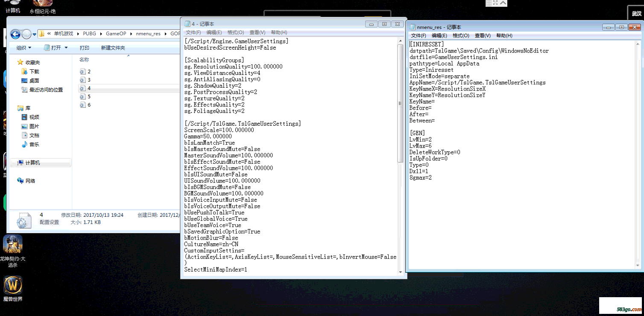The image size is (644, 316).
Task: Open the dropdown arrow beside 打开 button
Action: pyautogui.click(x=66, y=48)
